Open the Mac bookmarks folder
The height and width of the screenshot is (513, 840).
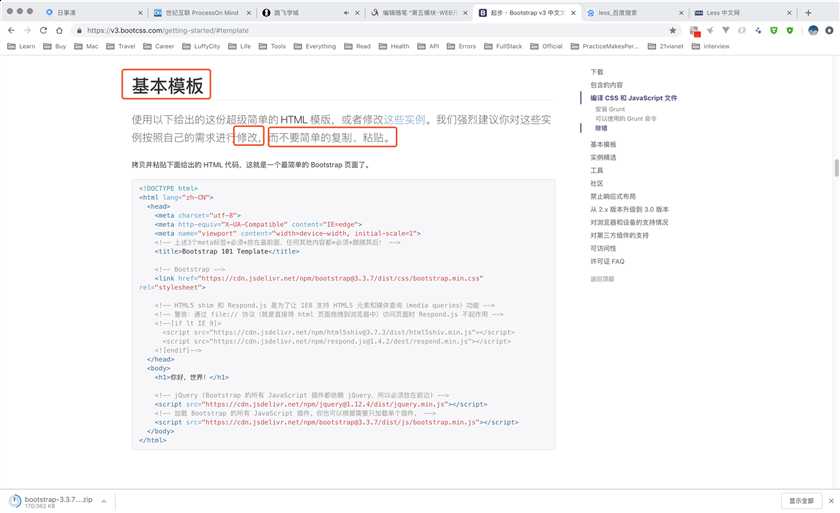[86, 47]
